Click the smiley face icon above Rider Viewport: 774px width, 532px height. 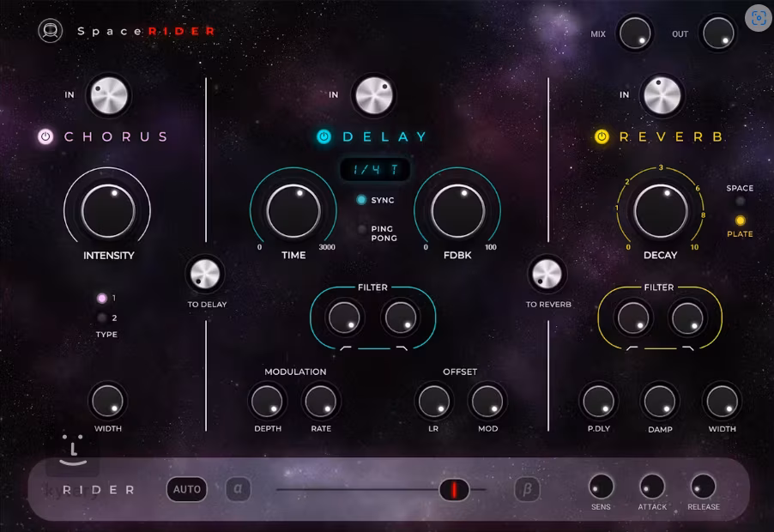74,450
